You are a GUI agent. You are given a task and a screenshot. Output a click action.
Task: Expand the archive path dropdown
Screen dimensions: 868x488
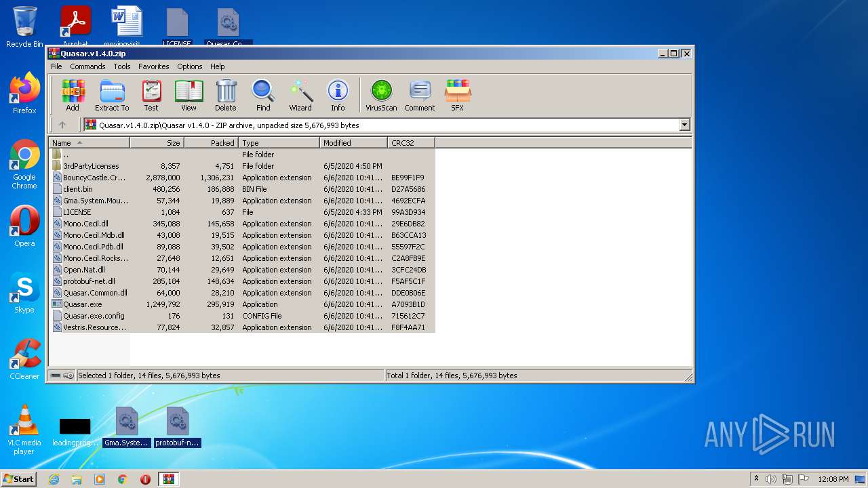pyautogui.click(x=684, y=125)
